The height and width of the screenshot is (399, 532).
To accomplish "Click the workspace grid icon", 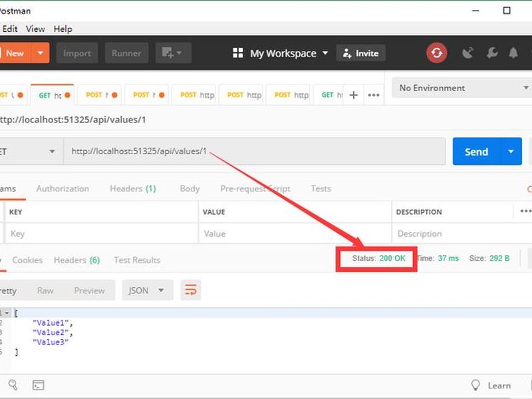I will (238, 53).
